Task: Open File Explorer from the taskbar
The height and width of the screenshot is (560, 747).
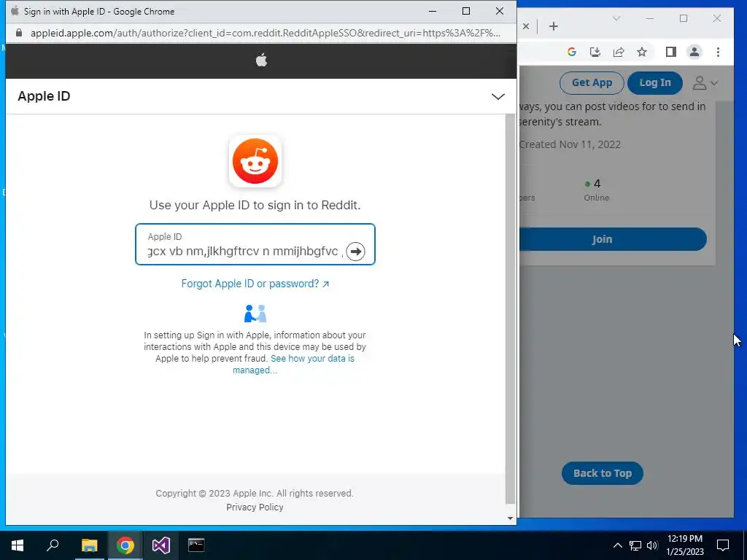Action: point(89,545)
